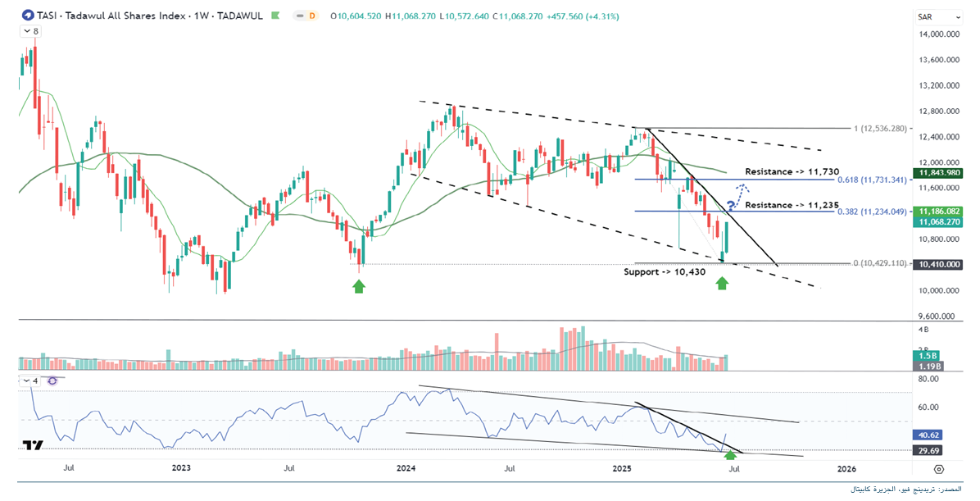
Task: Click the TradingView logo in the RSI pane
Action: (x=33, y=445)
